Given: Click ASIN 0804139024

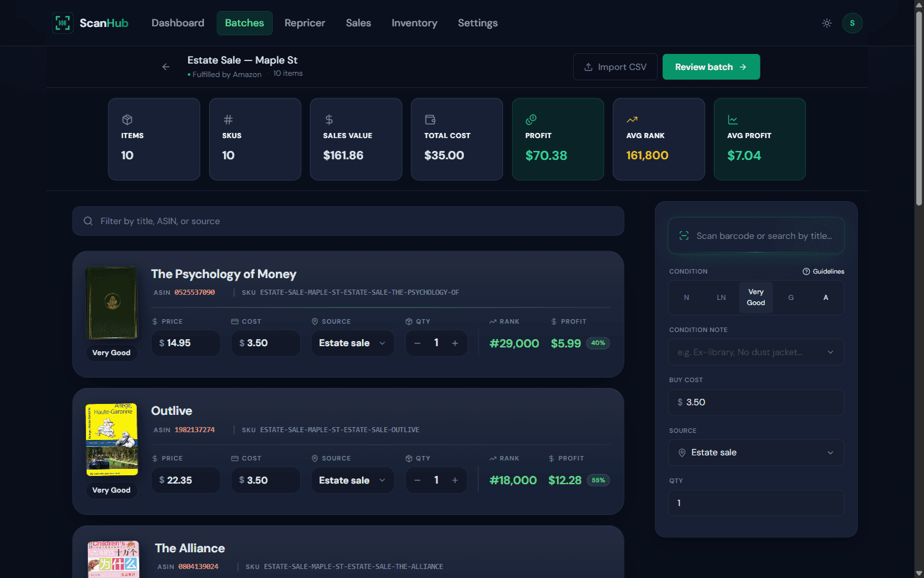Looking at the screenshot, I should pyautogui.click(x=198, y=566).
